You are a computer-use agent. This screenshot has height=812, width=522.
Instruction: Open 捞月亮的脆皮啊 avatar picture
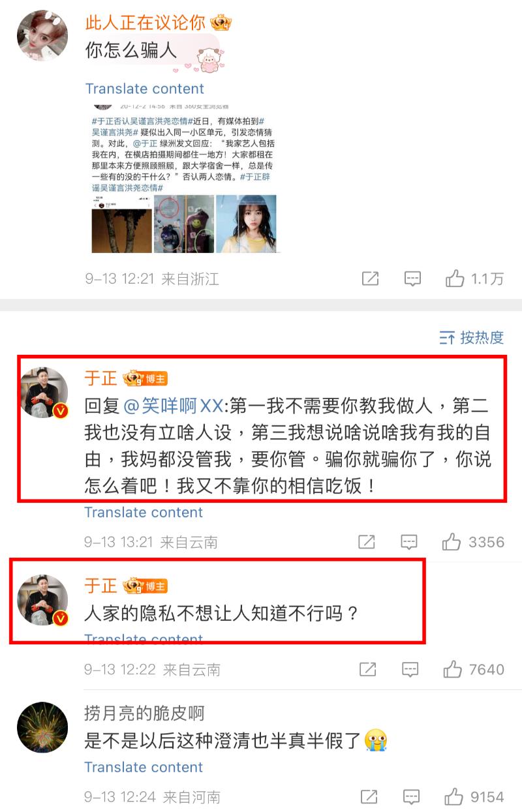coord(42,727)
